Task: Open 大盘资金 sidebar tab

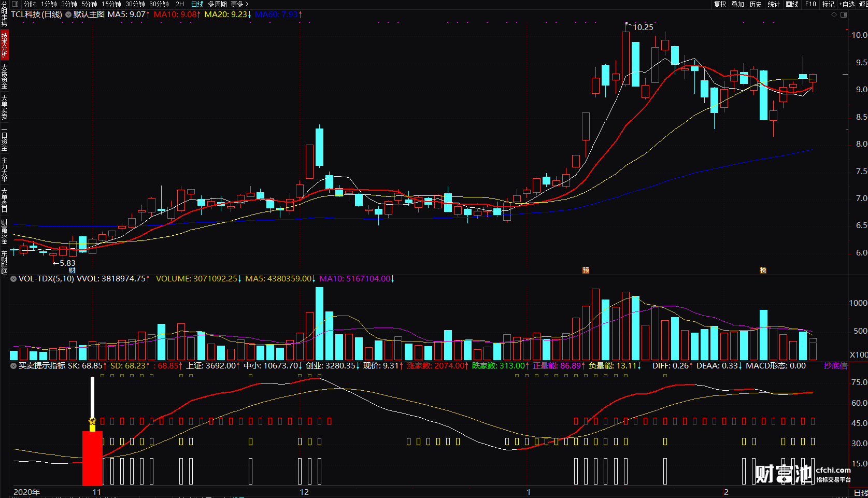Action: (x=4, y=76)
